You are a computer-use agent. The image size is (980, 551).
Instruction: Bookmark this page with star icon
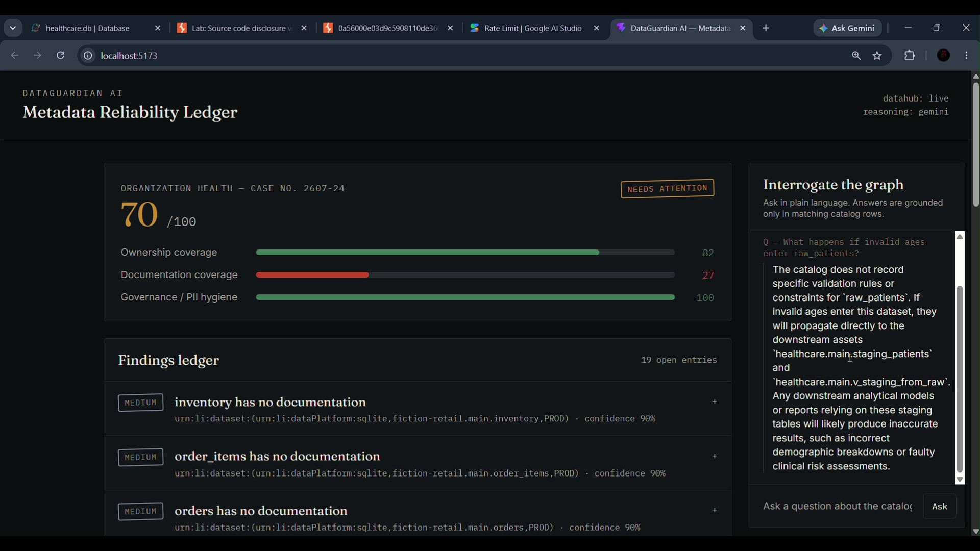point(877,56)
